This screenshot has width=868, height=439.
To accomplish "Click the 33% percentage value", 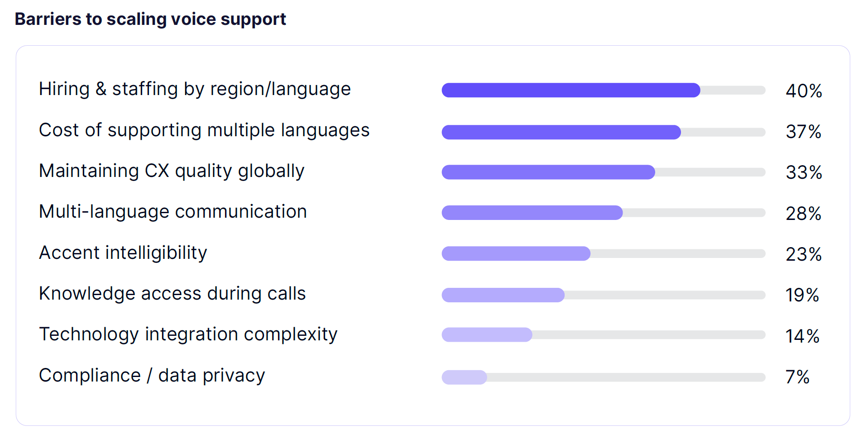I will 804,172.
